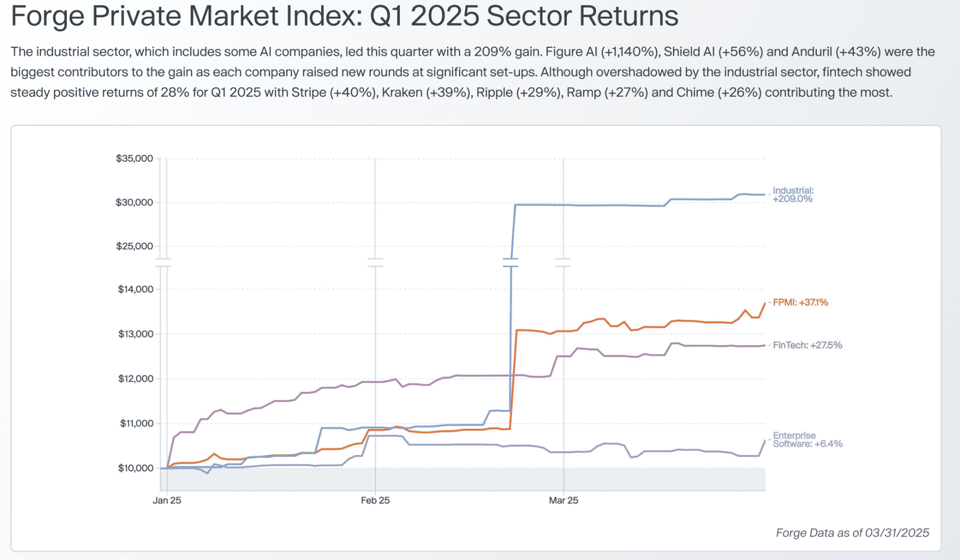Click the $10,000 baseline y-axis label

click(135, 468)
